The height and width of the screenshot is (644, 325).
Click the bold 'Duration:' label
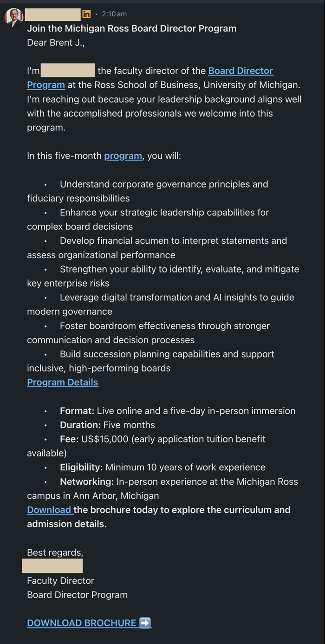(80, 425)
